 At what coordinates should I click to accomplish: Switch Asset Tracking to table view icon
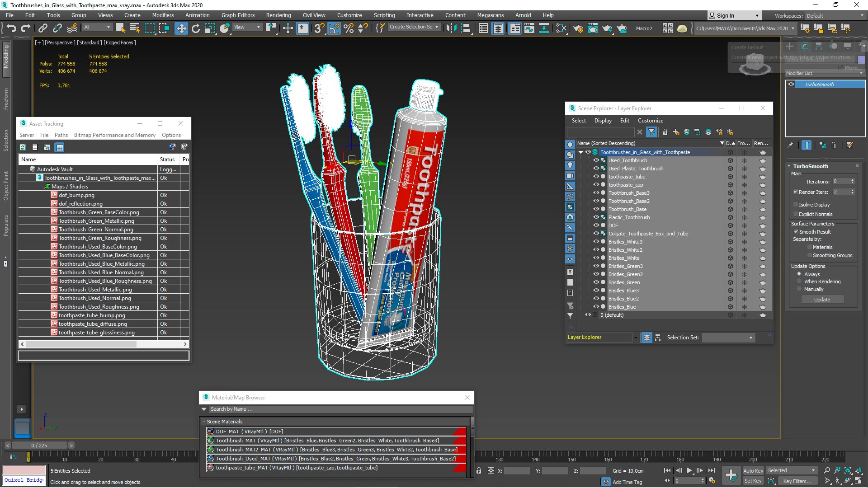pos(59,147)
